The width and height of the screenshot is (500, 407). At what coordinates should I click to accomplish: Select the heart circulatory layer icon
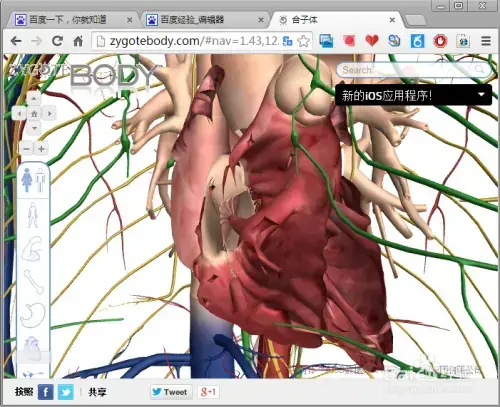click(x=32, y=348)
